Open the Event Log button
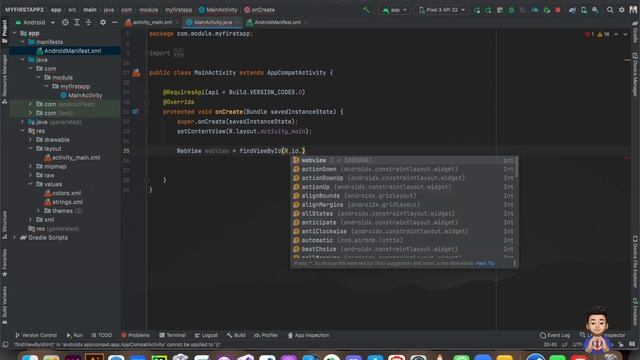This screenshot has width=640, height=360. pyautogui.click(x=555, y=335)
